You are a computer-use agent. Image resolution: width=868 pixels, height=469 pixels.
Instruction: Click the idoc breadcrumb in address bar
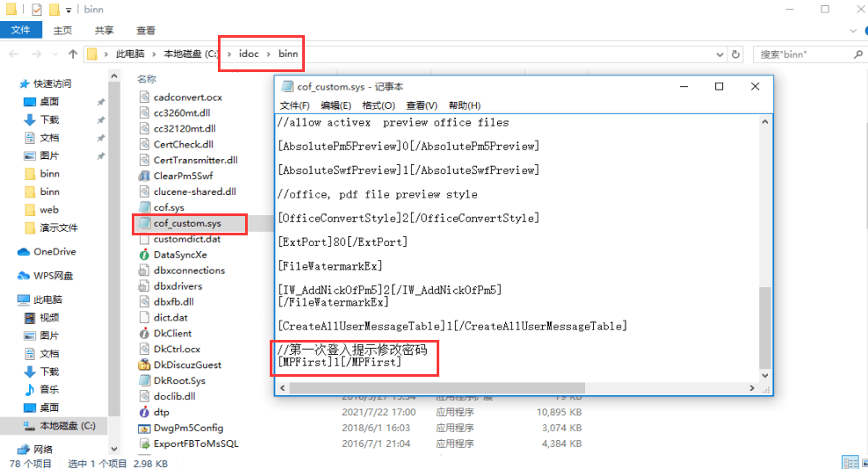(x=248, y=54)
